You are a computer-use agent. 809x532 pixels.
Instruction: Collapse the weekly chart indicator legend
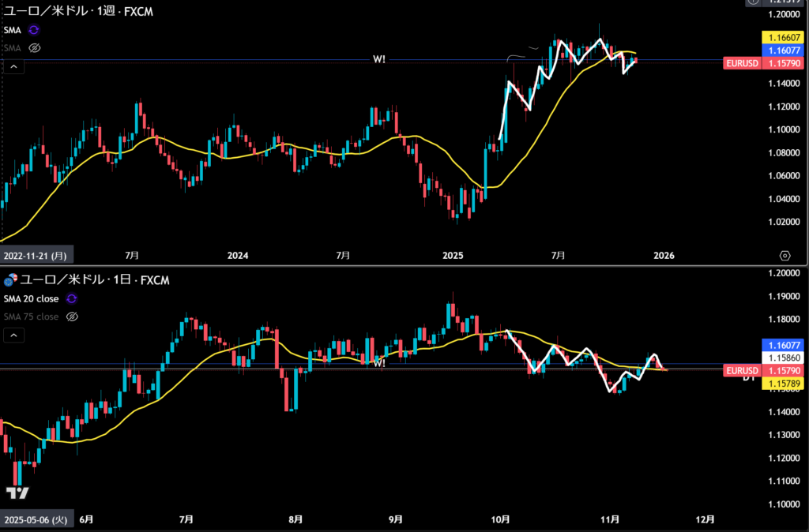[x=13, y=67]
